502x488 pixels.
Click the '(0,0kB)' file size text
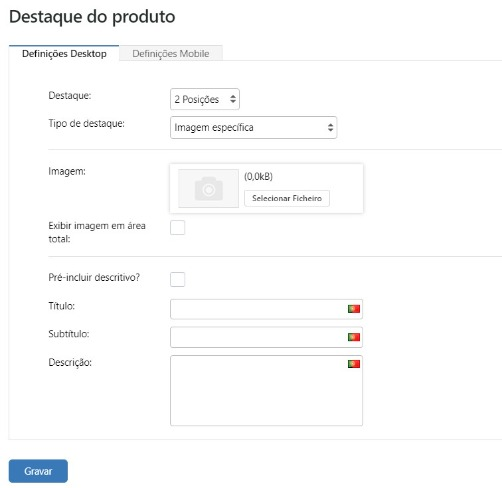(x=258, y=176)
